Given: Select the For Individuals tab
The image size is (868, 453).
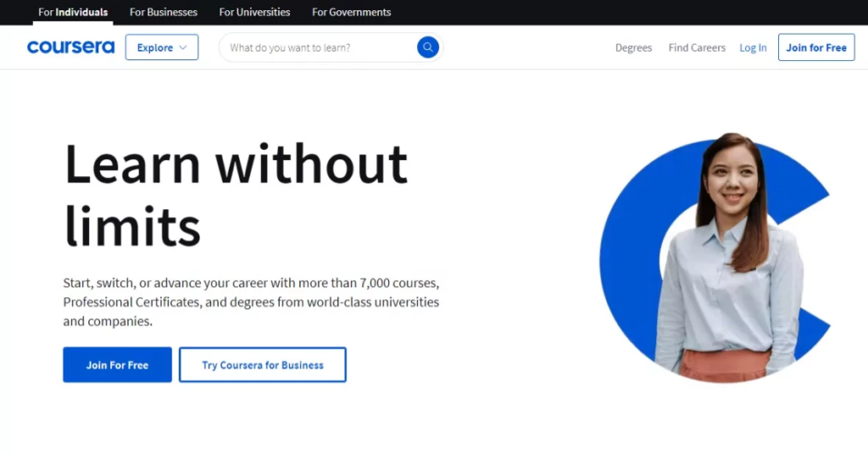Looking at the screenshot, I should click(73, 12).
